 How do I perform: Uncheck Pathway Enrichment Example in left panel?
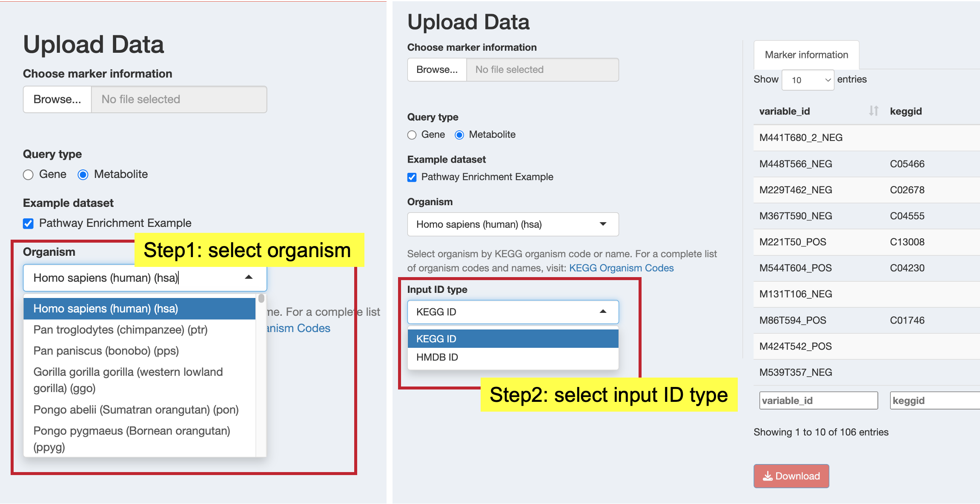point(29,223)
